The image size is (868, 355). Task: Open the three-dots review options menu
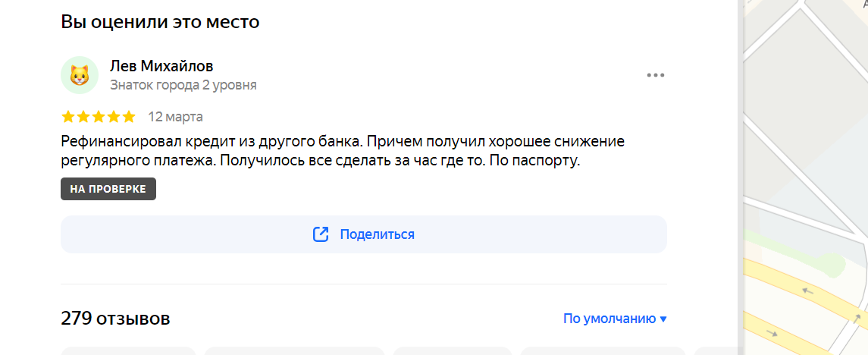pyautogui.click(x=656, y=75)
